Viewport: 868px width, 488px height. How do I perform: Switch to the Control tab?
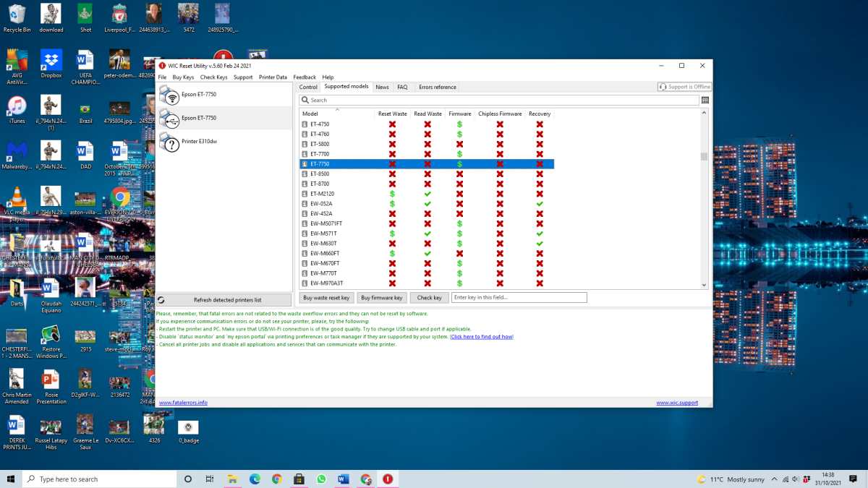click(x=308, y=87)
